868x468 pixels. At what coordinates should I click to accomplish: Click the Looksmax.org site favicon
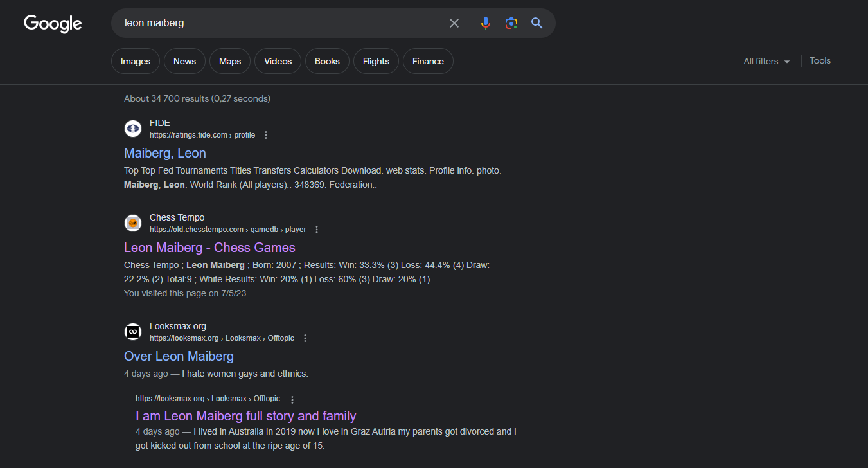133,332
